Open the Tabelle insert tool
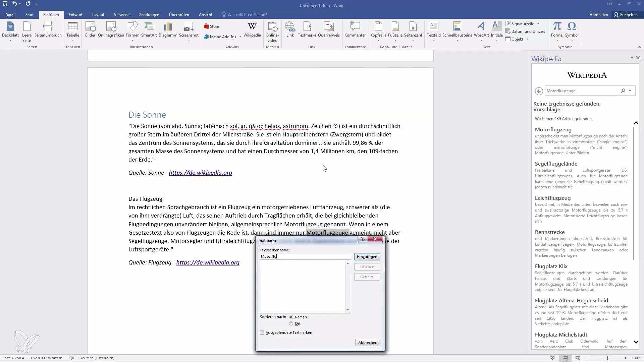Image resolution: width=644 pixels, height=362 pixels. coord(73,32)
